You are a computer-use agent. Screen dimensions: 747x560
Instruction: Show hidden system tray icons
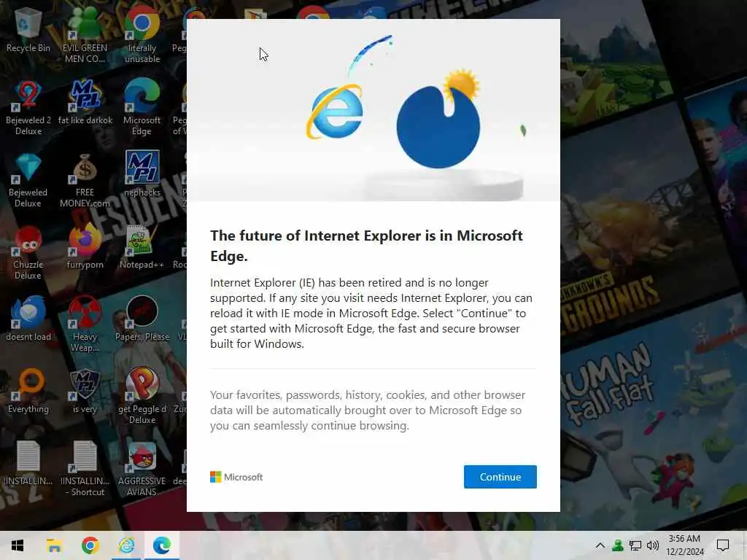point(600,545)
